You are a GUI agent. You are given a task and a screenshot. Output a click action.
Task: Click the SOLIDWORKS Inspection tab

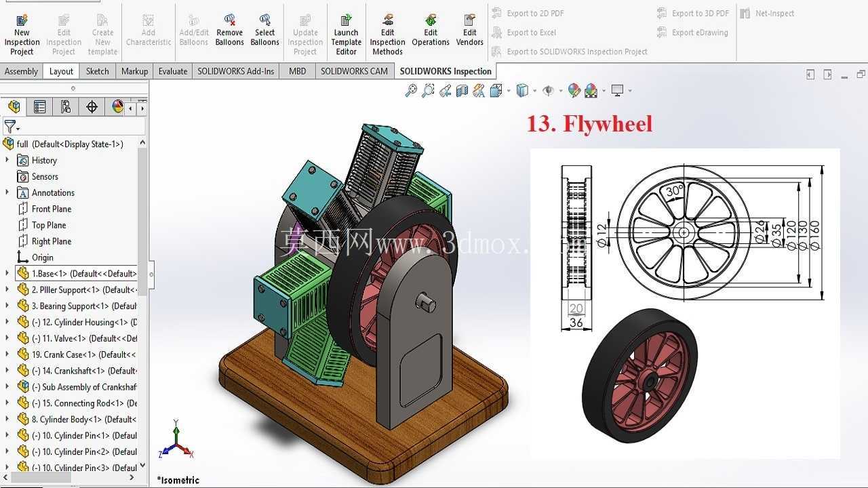click(x=446, y=71)
